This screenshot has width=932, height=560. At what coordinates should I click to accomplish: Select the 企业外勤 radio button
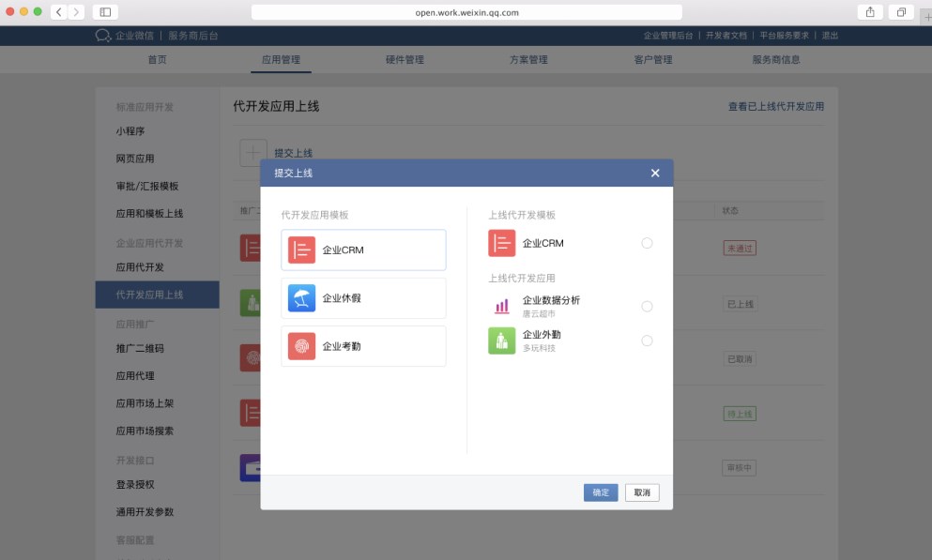647,341
